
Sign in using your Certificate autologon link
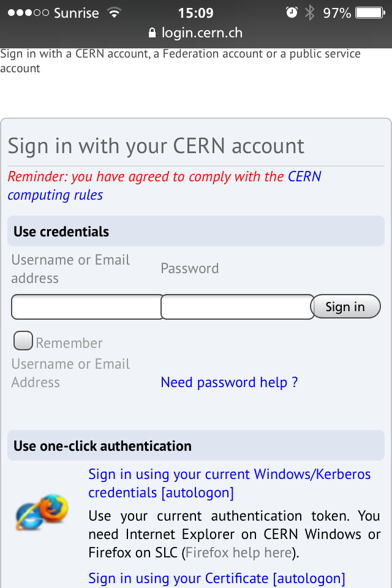(216, 578)
